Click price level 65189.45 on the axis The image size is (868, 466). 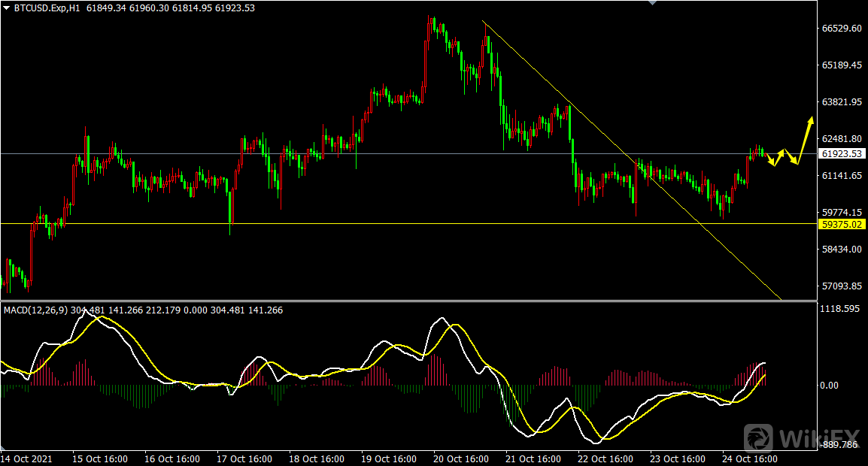pyautogui.click(x=842, y=65)
